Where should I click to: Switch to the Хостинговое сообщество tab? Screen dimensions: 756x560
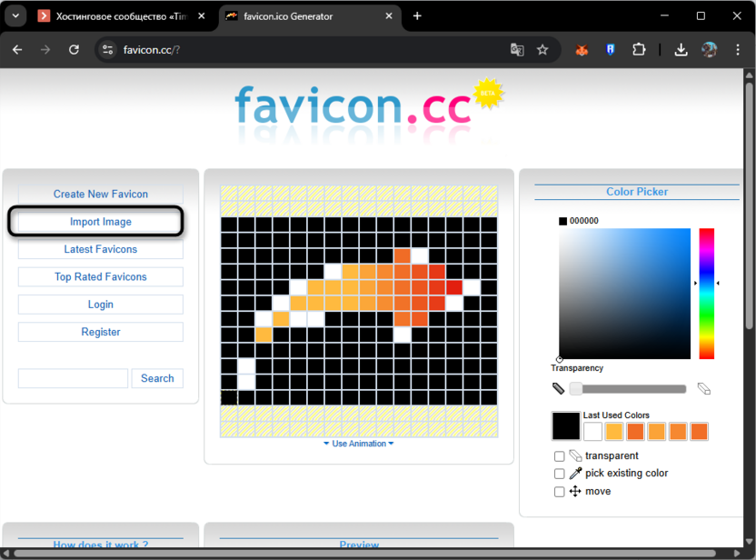pyautogui.click(x=121, y=16)
